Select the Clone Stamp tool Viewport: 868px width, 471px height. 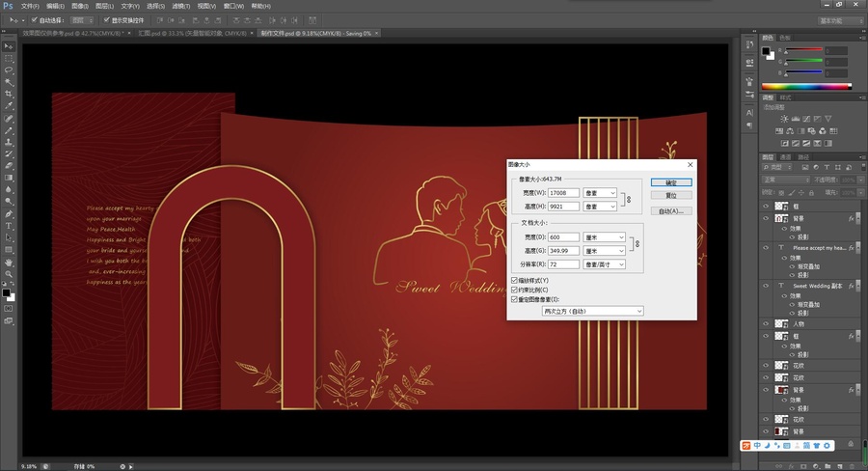point(9,142)
